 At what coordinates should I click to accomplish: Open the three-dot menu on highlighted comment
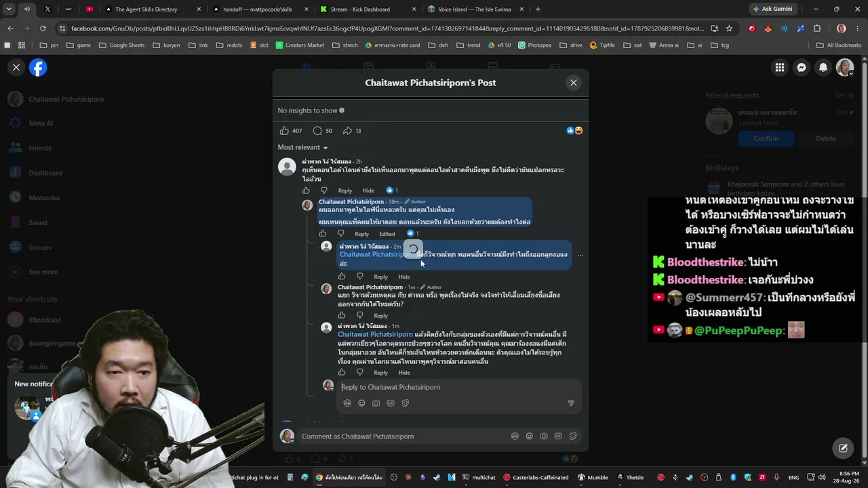click(580, 256)
